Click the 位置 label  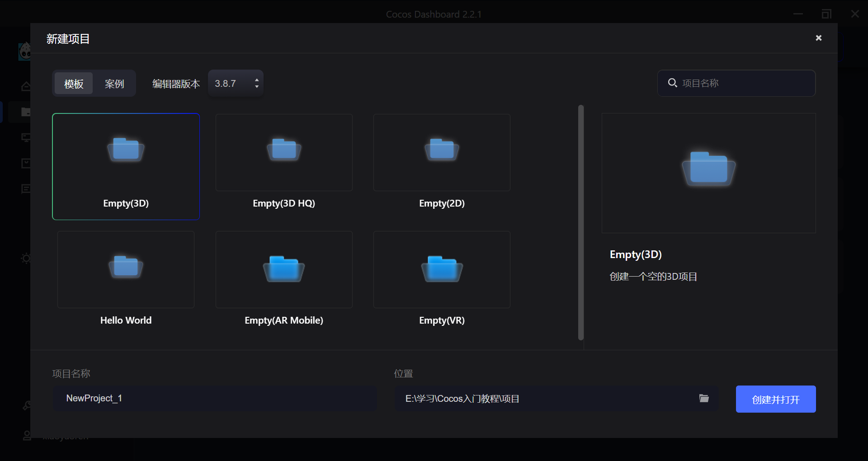pyautogui.click(x=403, y=373)
